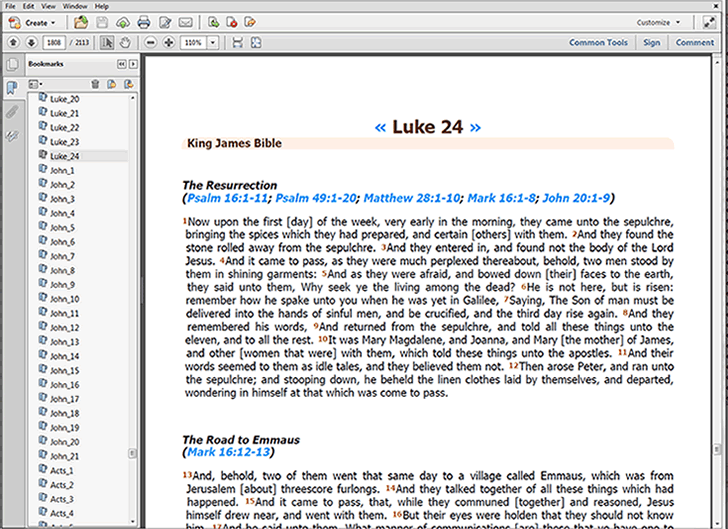
Task: Select the Acts_4 bookmark
Action: [62, 513]
